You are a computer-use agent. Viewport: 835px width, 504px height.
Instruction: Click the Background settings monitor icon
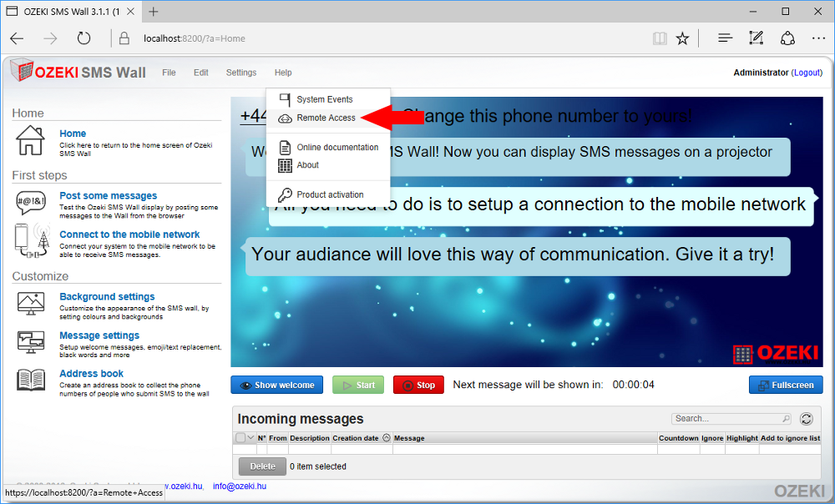[31, 304]
